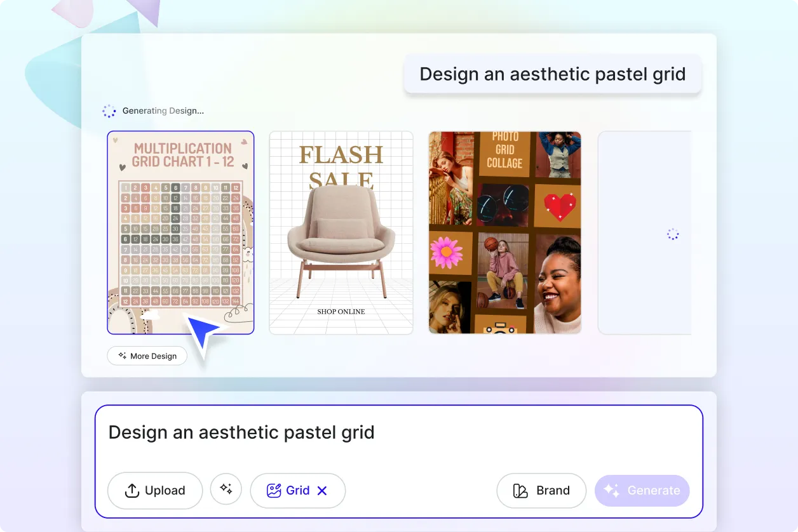This screenshot has height=532, width=798.
Task: Click the Brand palette icon
Action: click(x=520, y=491)
